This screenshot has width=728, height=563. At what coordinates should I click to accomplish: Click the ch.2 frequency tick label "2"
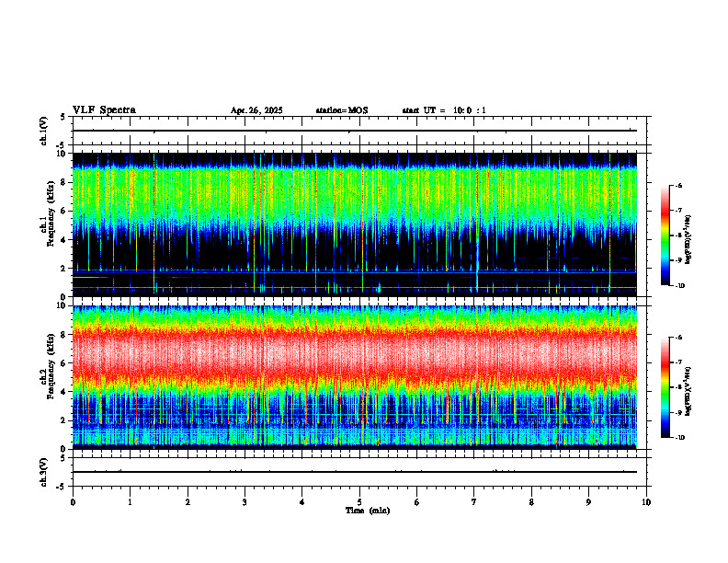[x=64, y=420]
